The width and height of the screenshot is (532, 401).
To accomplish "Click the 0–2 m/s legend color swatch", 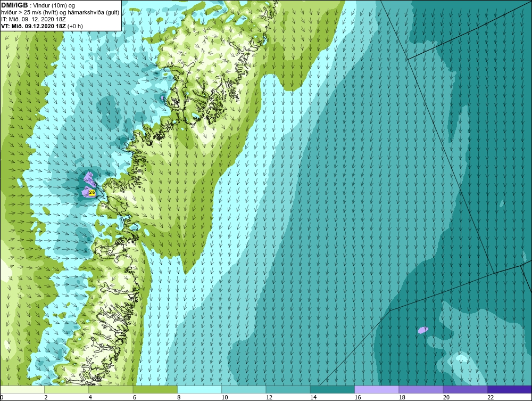I will point(22,389).
